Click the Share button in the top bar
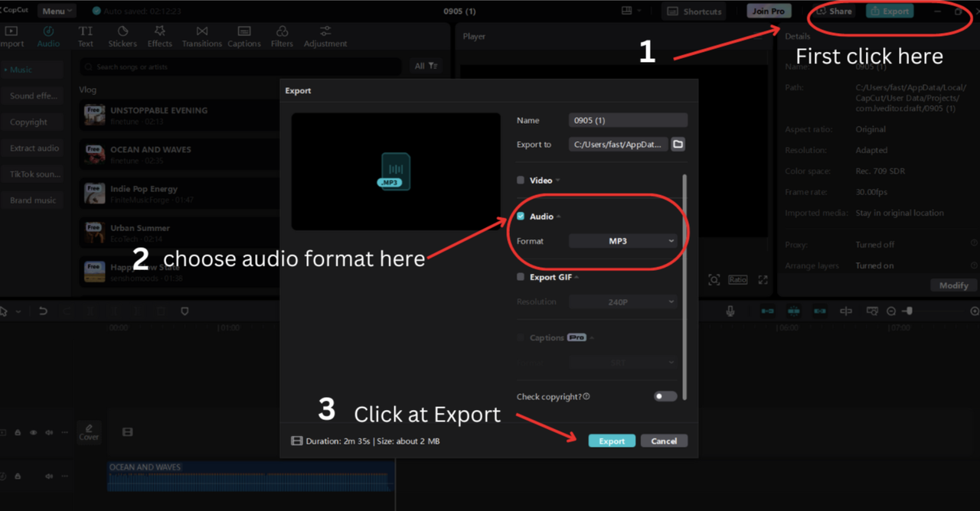This screenshot has height=511, width=980. pos(835,11)
